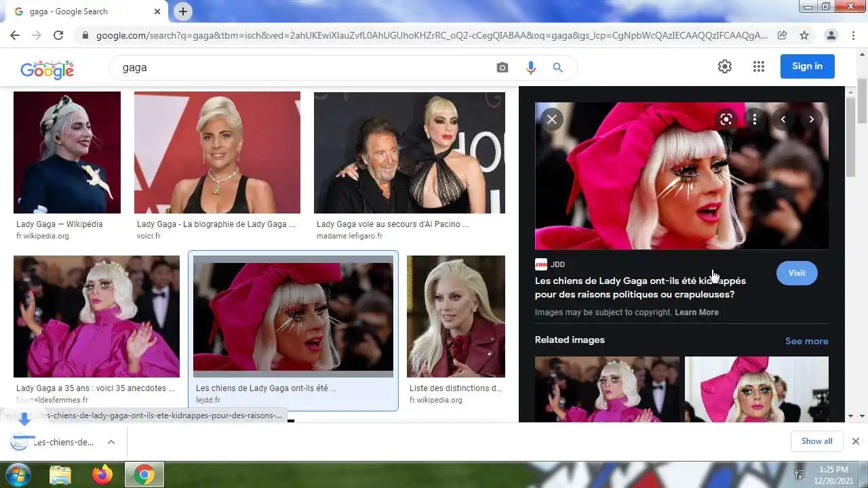Click the browser back arrow
Screen dimensions: 868x488
14,35
